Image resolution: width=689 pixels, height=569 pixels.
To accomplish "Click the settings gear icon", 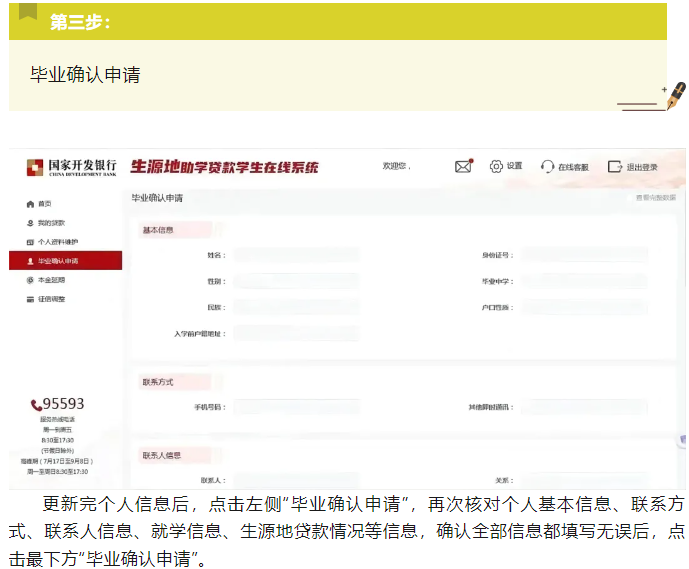I will (496, 166).
